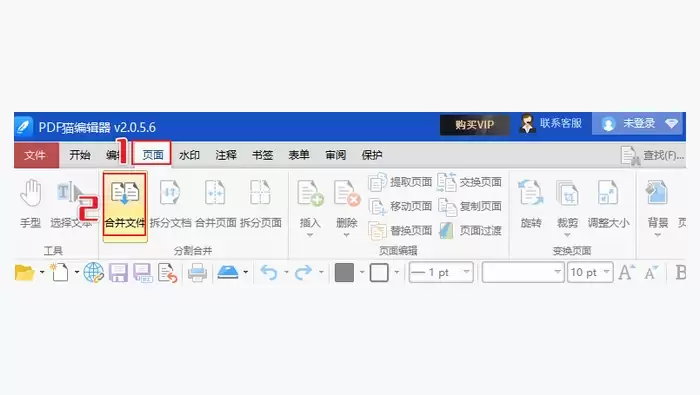Click the Undo arrow icon

[269, 272]
